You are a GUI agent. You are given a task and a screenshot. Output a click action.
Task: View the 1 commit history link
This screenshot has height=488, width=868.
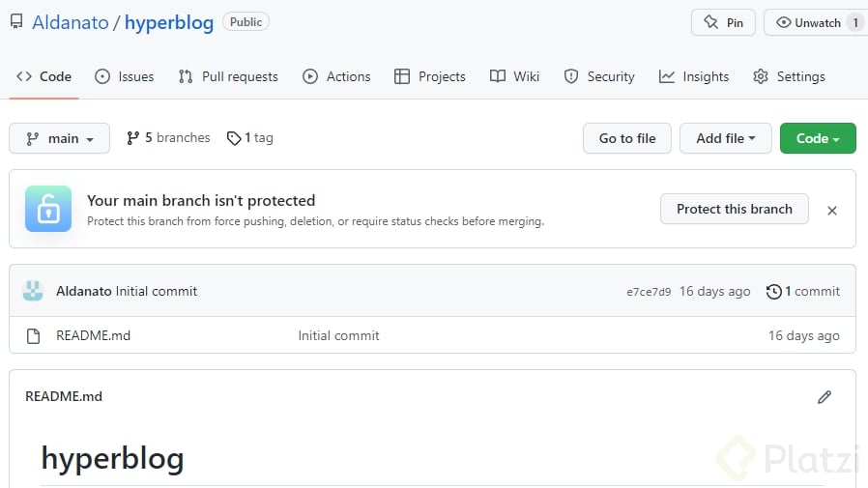point(802,291)
